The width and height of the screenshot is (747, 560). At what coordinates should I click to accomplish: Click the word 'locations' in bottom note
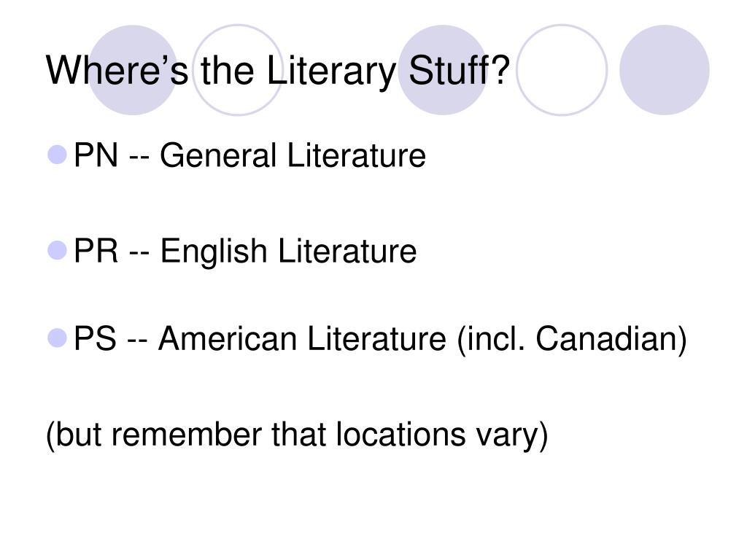(x=400, y=435)
